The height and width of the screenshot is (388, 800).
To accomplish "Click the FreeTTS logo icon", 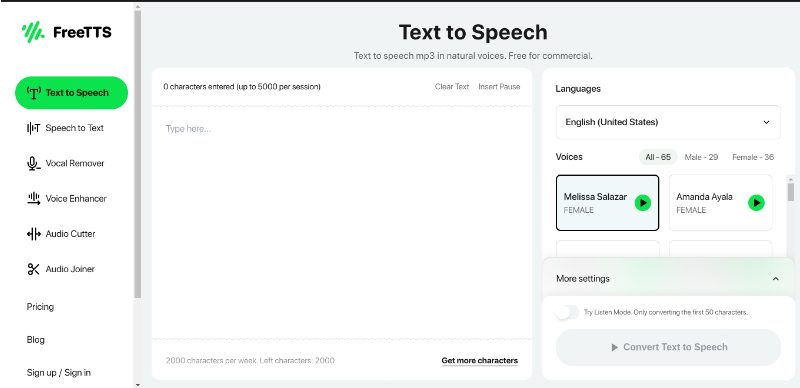I will point(33,32).
